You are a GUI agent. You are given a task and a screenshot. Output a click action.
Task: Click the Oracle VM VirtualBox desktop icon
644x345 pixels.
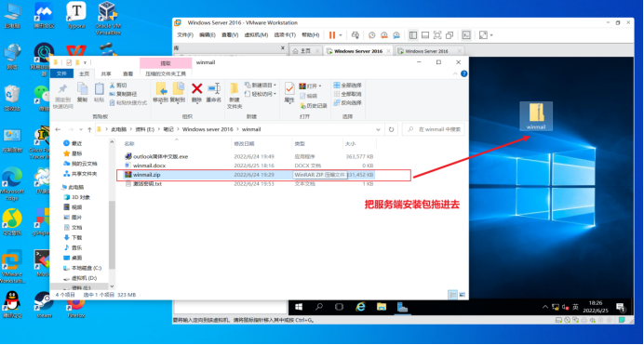tap(108, 18)
